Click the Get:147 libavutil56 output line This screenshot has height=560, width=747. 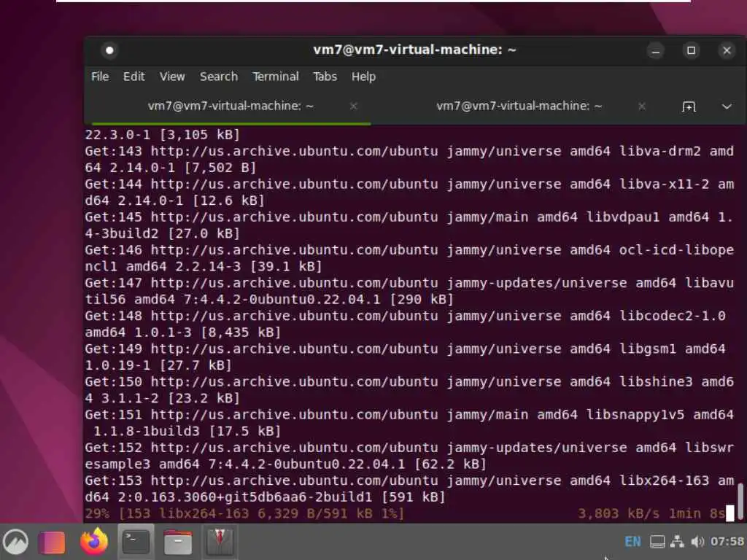409,291
